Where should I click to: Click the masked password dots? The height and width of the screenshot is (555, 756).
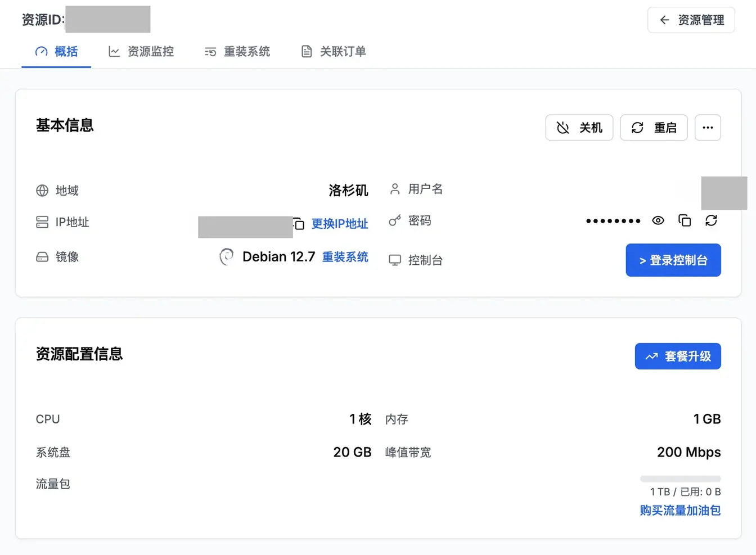613,221
